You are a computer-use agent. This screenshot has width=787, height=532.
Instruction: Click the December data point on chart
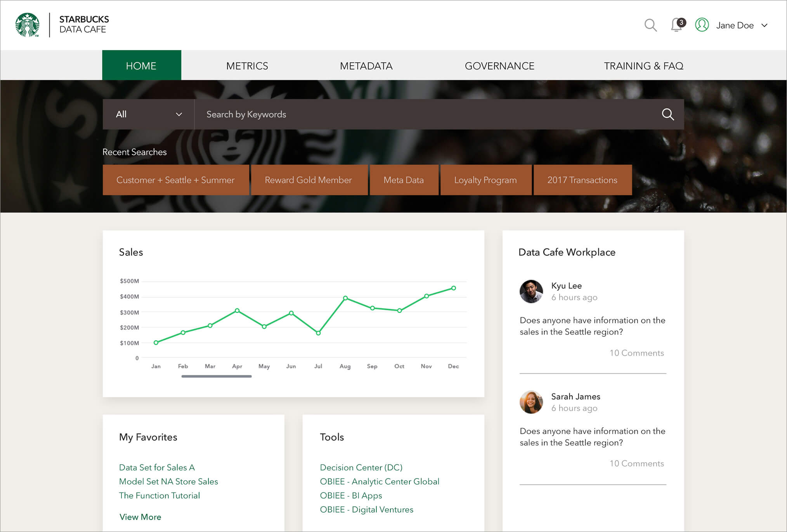point(453,288)
